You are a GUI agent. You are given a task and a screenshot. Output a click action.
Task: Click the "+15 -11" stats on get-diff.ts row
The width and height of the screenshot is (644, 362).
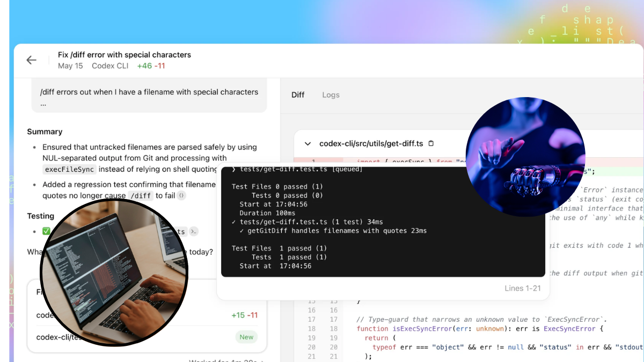[x=245, y=315]
